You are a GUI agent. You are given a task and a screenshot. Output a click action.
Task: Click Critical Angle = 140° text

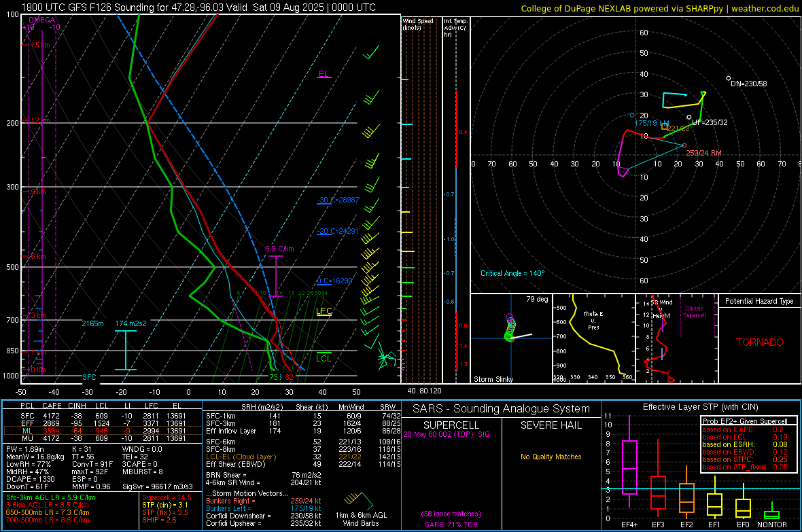[512, 273]
